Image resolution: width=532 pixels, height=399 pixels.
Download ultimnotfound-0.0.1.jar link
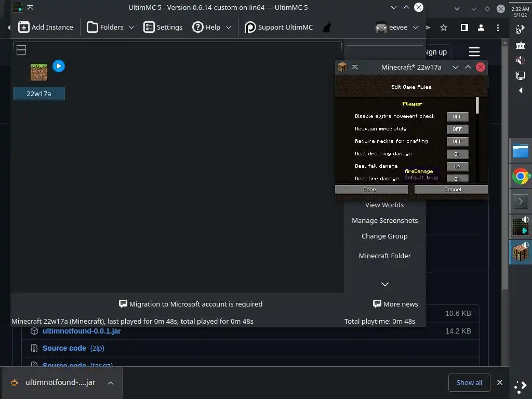coord(82,331)
